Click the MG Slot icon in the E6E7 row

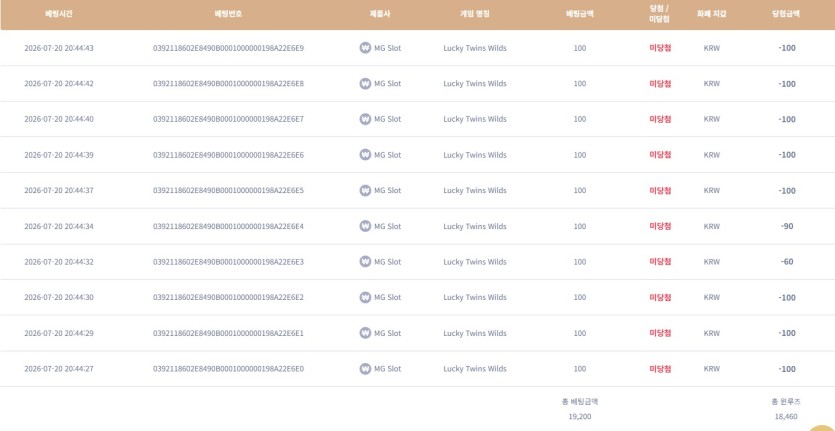pos(365,119)
